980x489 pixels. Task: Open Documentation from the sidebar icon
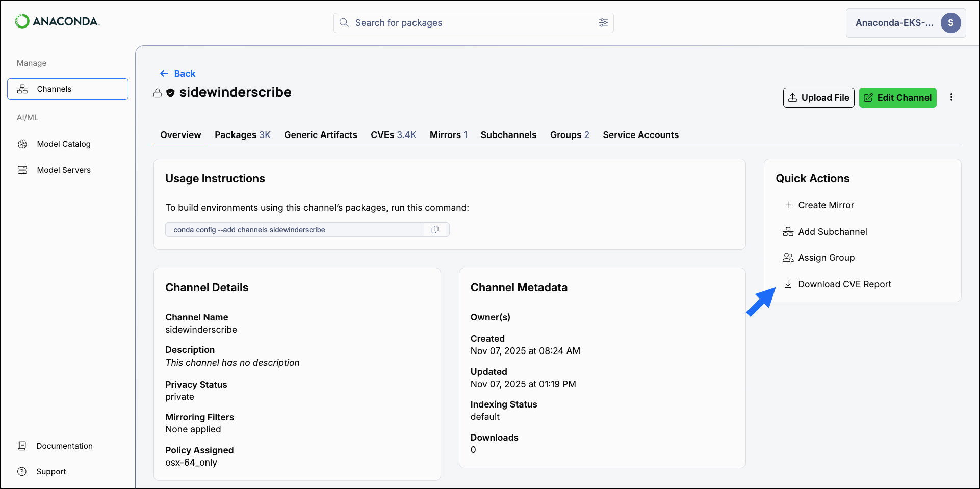(22, 446)
